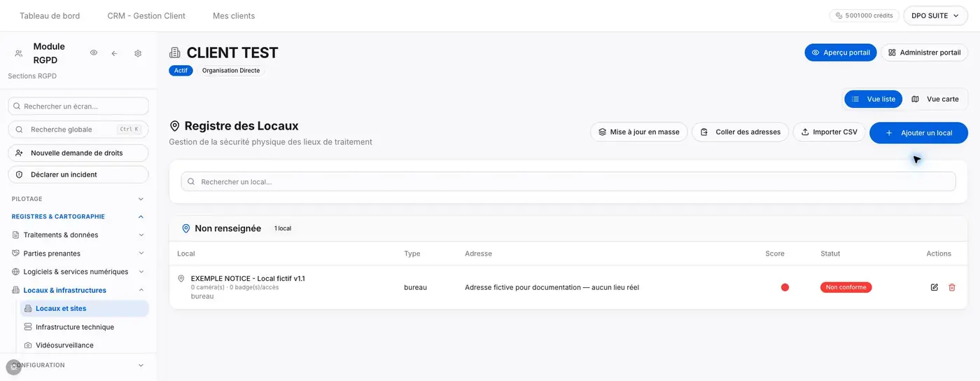Screen dimensions: 980x381
Task: Focus Rechercher un local field
Action: (x=568, y=181)
